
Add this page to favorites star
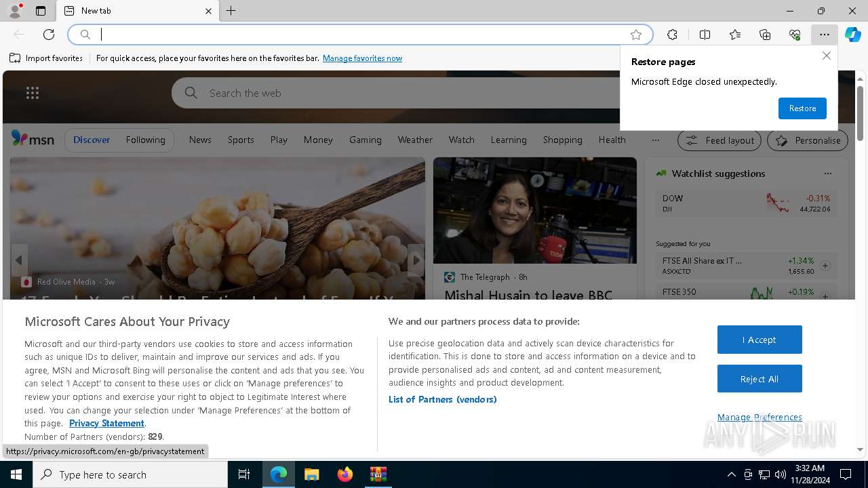635,35
